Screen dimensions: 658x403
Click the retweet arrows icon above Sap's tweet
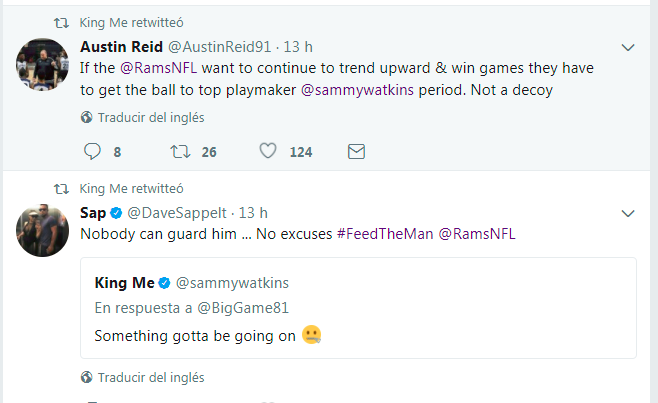(61, 187)
